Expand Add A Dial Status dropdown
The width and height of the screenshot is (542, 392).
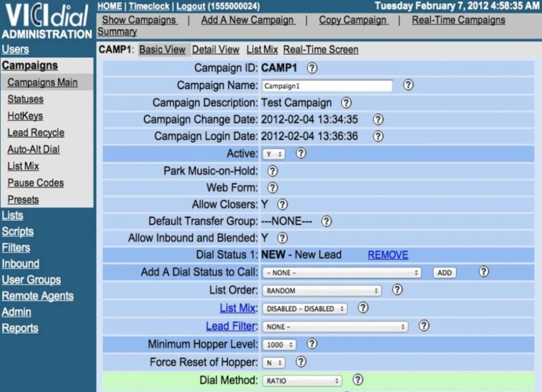[342, 273]
